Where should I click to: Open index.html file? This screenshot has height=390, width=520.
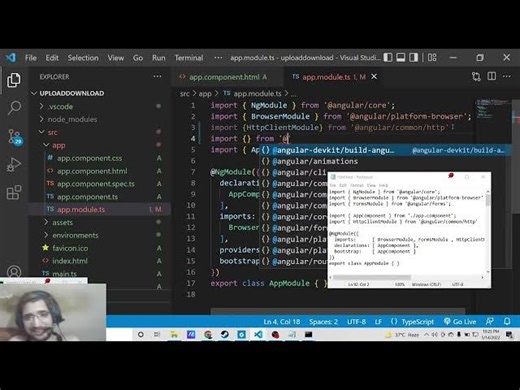tap(99, 261)
